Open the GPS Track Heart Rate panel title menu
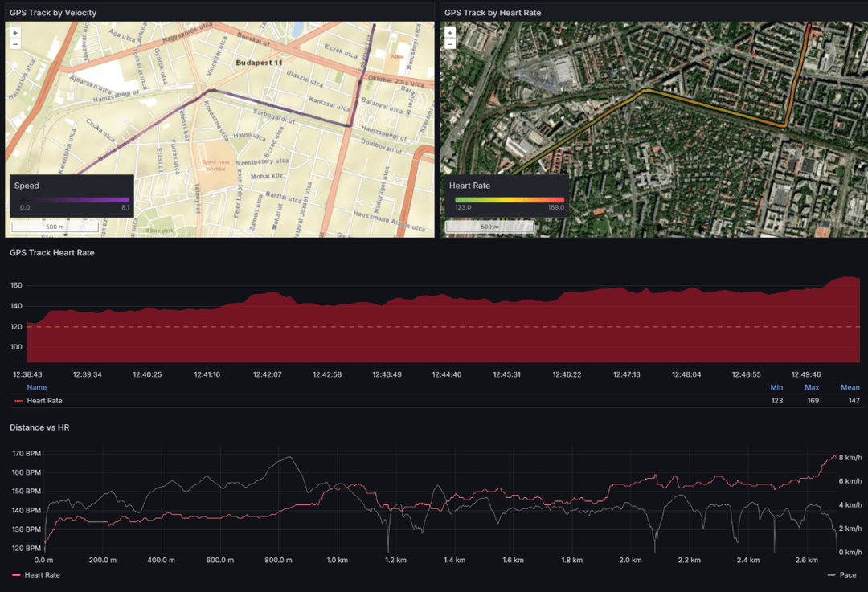This screenshot has height=592, width=868. [51, 252]
